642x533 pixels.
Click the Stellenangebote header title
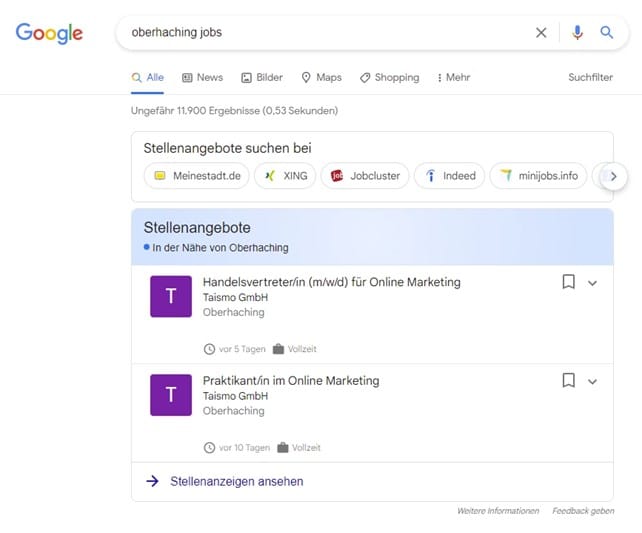(x=197, y=228)
